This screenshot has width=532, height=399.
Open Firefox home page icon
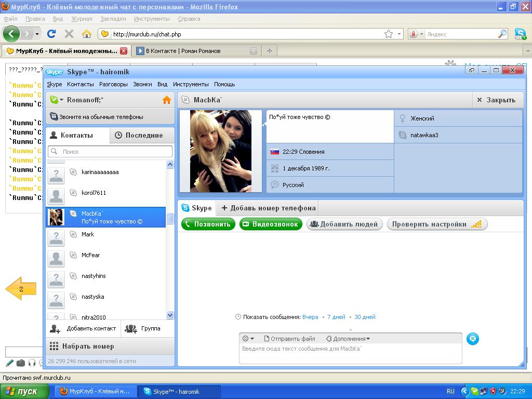(x=87, y=34)
